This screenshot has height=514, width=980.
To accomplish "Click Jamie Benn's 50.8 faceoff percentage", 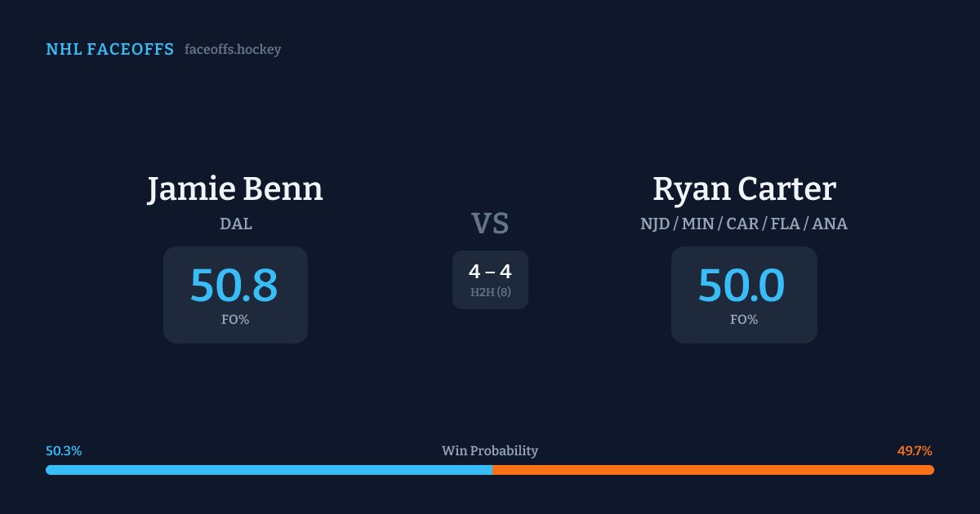I will coord(234,286).
